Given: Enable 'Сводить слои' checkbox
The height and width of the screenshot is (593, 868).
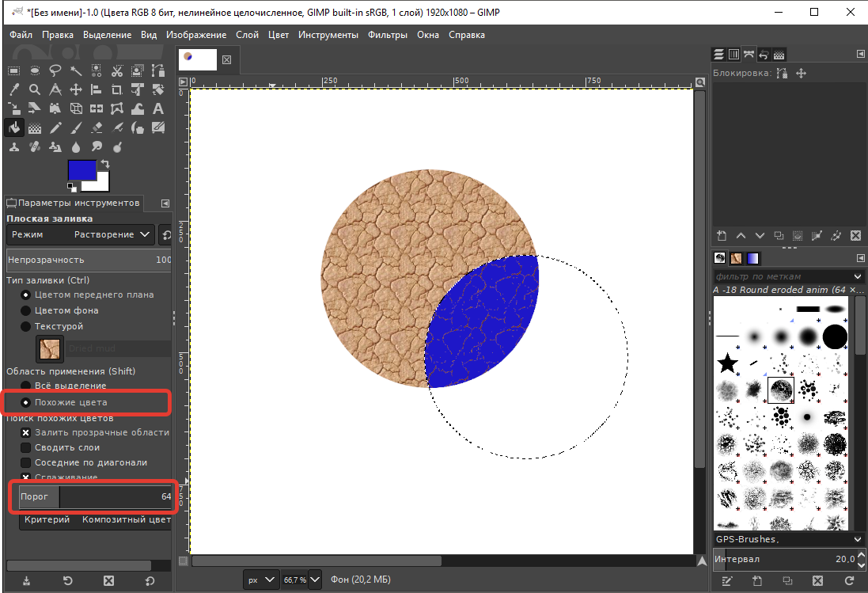Looking at the screenshot, I should [26, 447].
